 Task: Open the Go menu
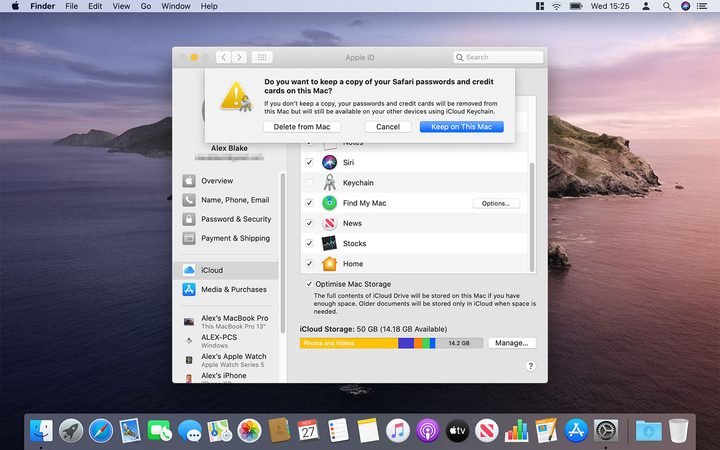click(x=146, y=6)
